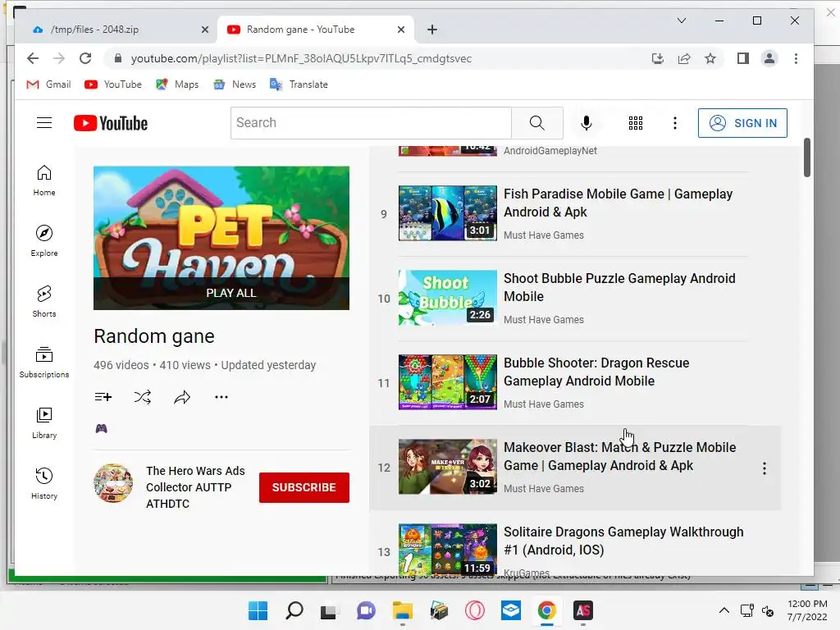
Task: Open a new browser tab
Action: coord(432,30)
